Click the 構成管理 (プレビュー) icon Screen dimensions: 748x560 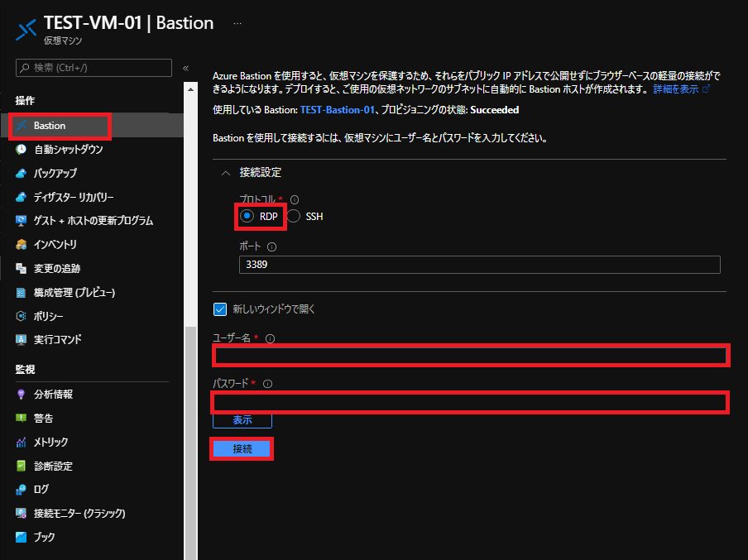click(21, 292)
